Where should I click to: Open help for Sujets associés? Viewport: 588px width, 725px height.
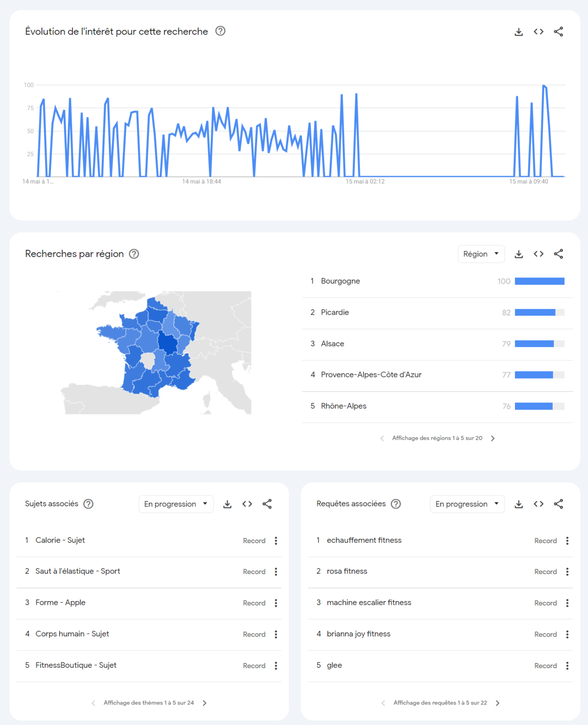(x=88, y=504)
